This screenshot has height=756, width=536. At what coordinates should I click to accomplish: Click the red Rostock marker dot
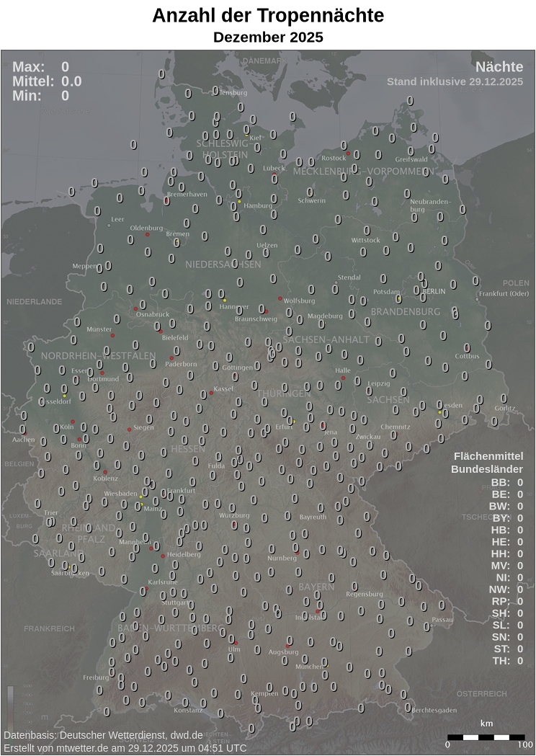click(348, 154)
